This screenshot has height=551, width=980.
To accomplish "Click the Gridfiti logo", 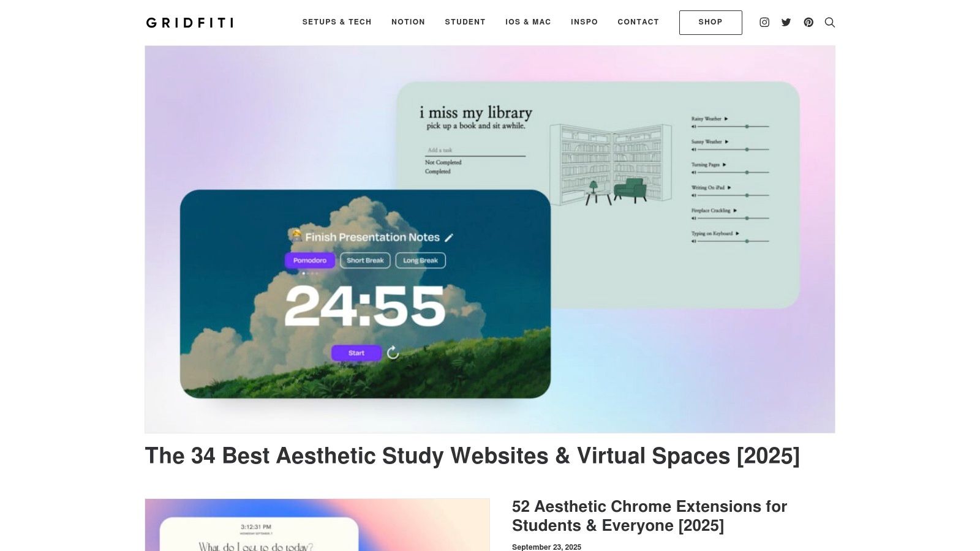I will (x=190, y=23).
